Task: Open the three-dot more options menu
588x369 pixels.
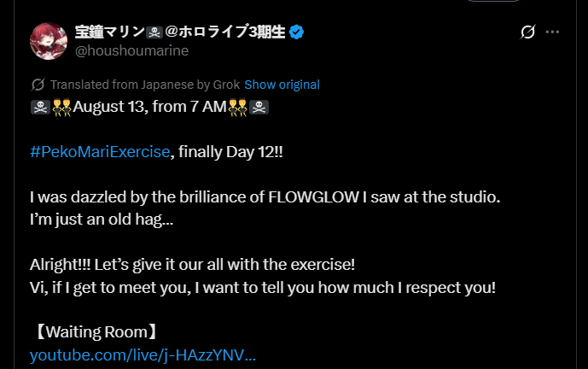Action: click(552, 32)
